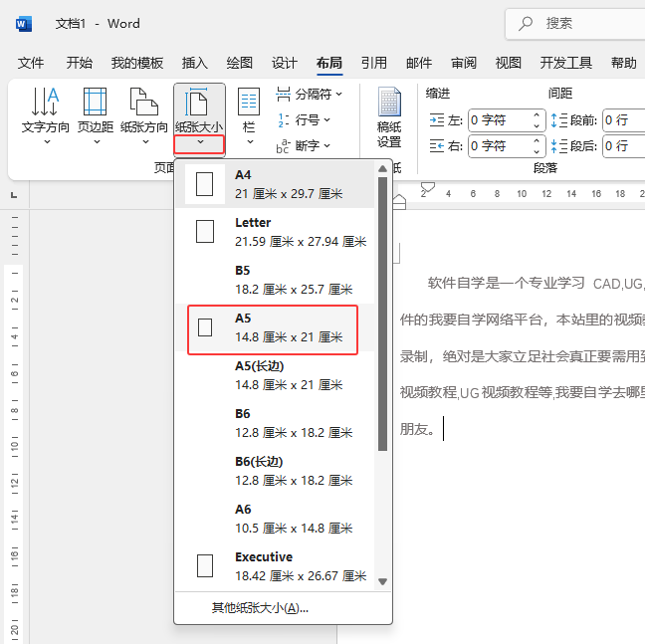Image resolution: width=645 pixels, height=644 pixels.
Task: Select B6 paper size 12.8 x 18.2 厘米
Action: click(275, 423)
